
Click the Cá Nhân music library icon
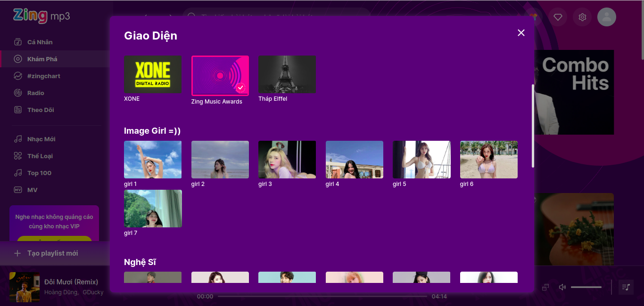pyautogui.click(x=18, y=42)
